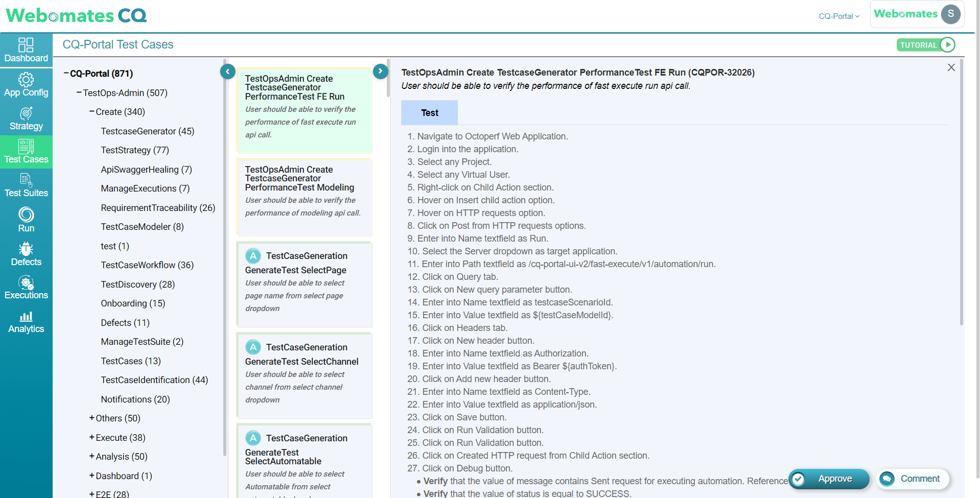Screen dimensions: 980x498
Task: Select TestCases (13) folder
Action: pos(131,361)
